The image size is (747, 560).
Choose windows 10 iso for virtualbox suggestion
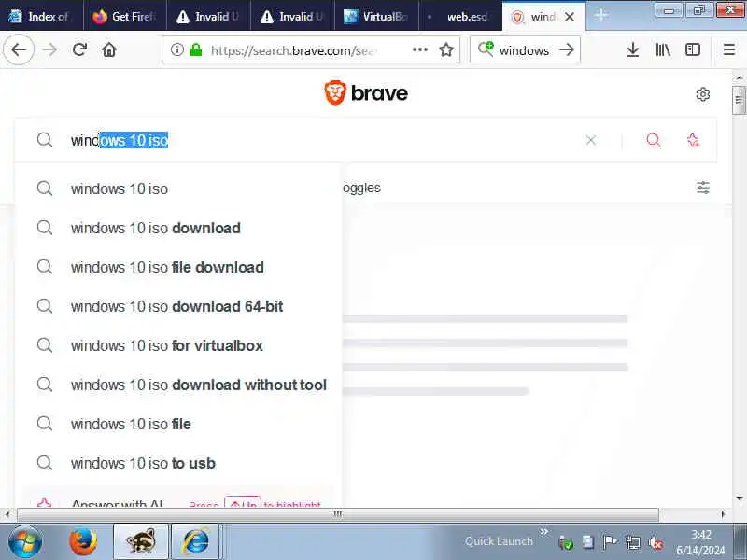(x=178, y=345)
